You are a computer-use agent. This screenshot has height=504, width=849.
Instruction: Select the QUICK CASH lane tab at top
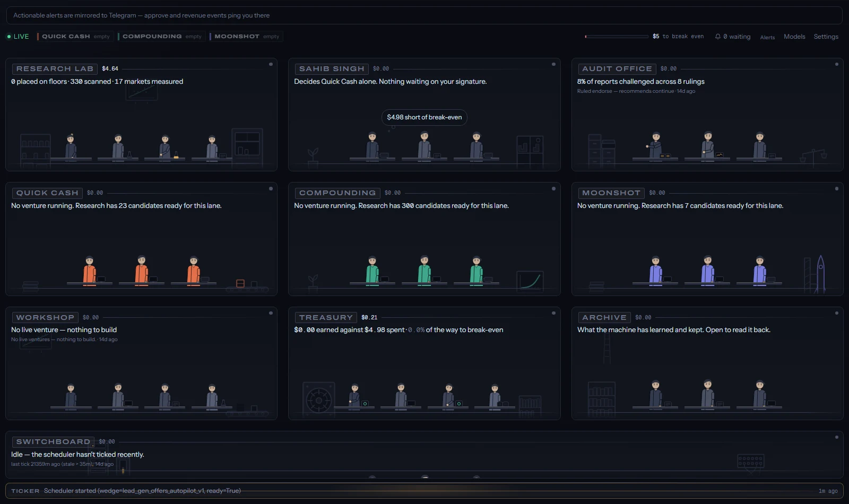point(75,37)
